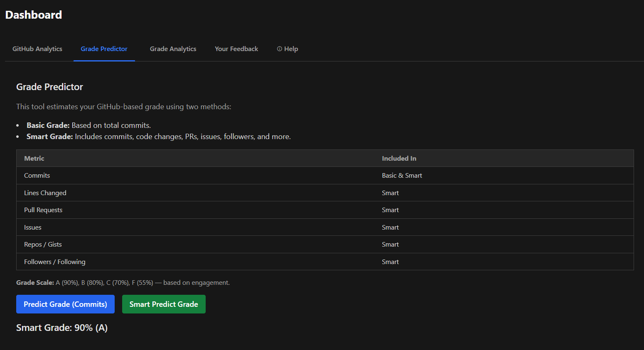Click the Included In column header
The width and height of the screenshot is (644, 350).
(x=399, y=159)
